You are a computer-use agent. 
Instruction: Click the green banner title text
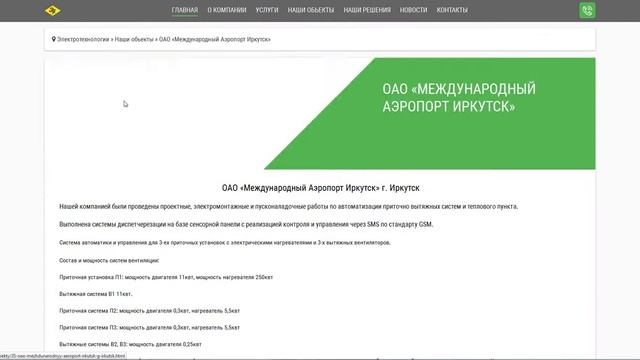[x=459, y=98]
